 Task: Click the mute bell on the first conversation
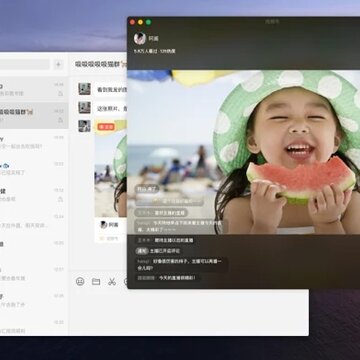click(x=60, y=94)
